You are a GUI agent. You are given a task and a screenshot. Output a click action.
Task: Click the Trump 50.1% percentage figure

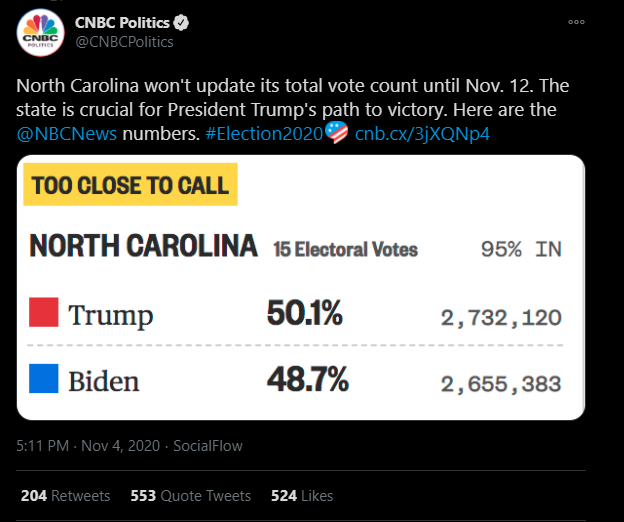305,315
